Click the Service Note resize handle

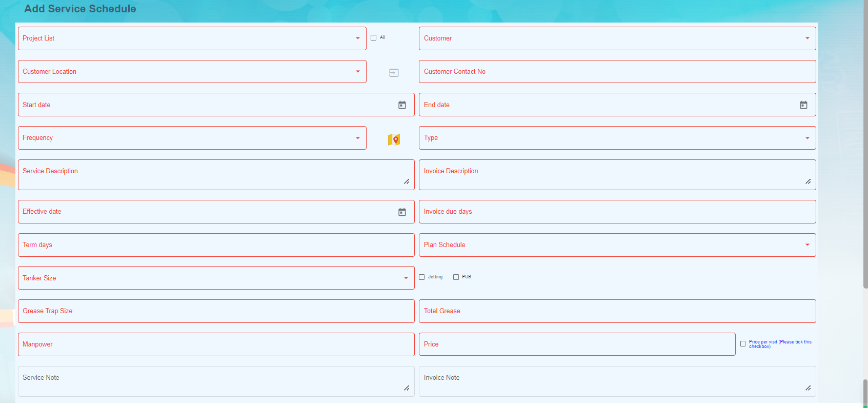pos(407,388)
